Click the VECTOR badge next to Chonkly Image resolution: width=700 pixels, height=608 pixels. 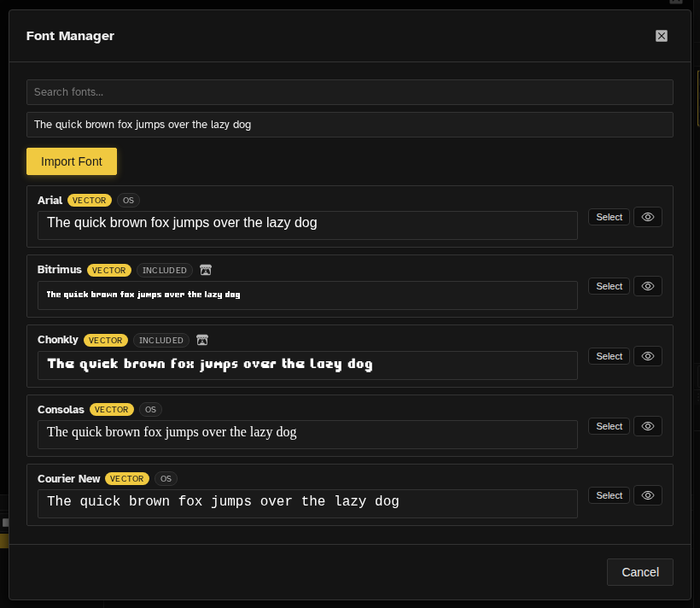[105, 341]
